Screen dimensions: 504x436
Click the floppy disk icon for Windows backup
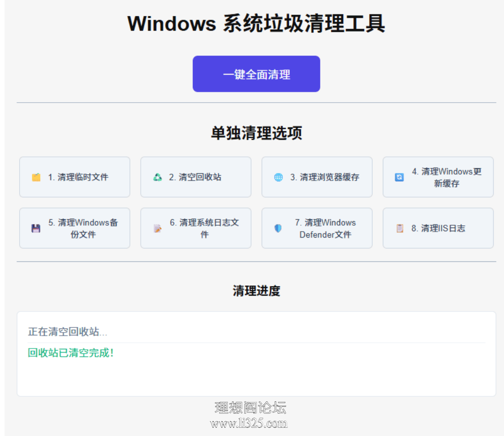click(x=36, y=228)
